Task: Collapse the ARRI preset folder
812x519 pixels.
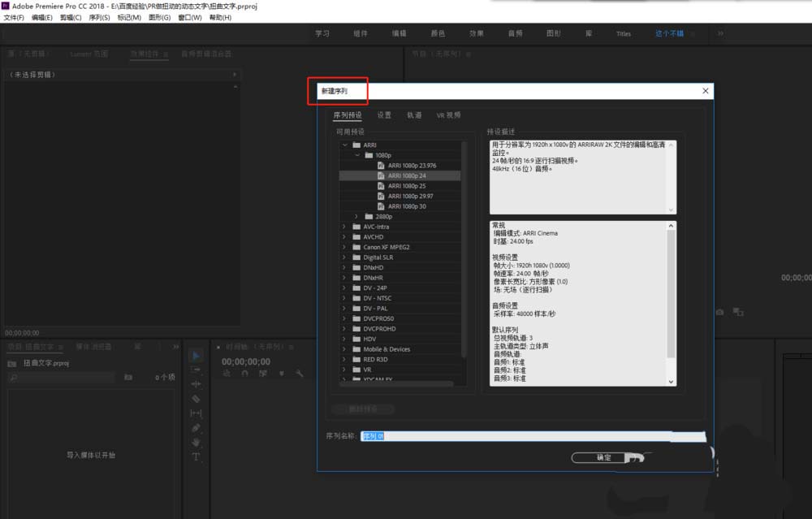Action: click(x=345, y=145)
